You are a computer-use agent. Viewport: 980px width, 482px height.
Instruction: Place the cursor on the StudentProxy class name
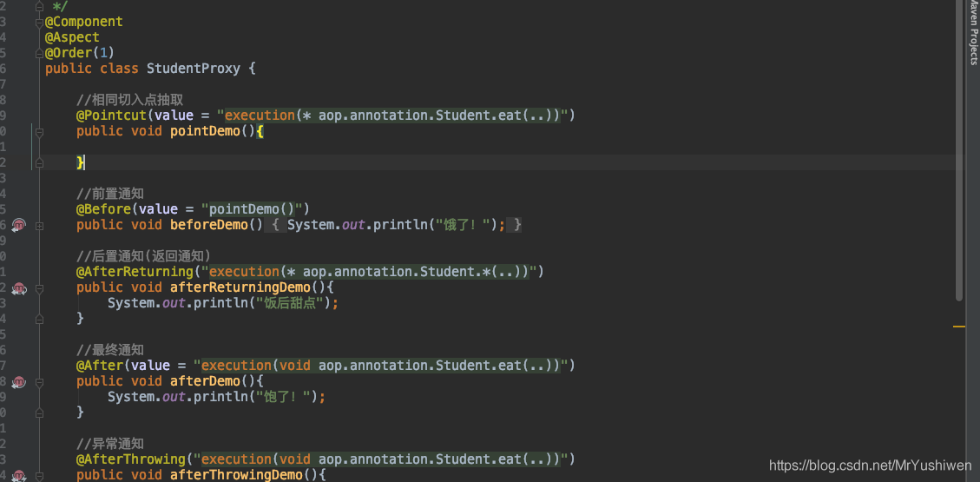(x=193, y=69)
